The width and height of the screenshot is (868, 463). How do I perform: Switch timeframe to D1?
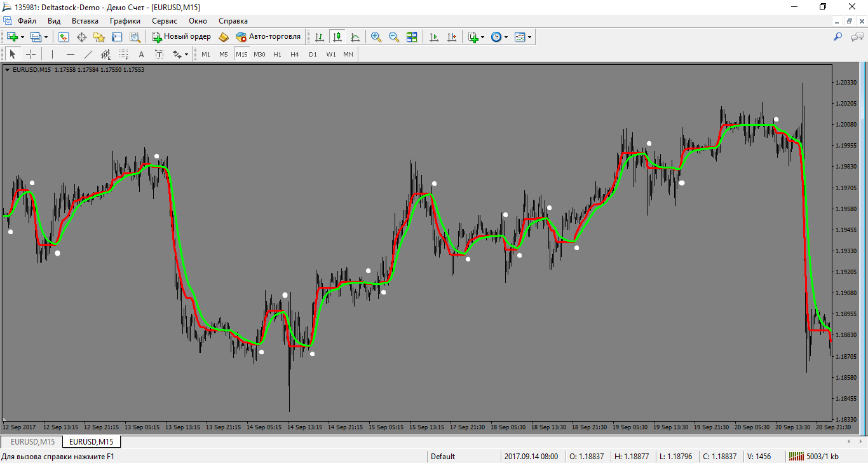pos(313,54)
